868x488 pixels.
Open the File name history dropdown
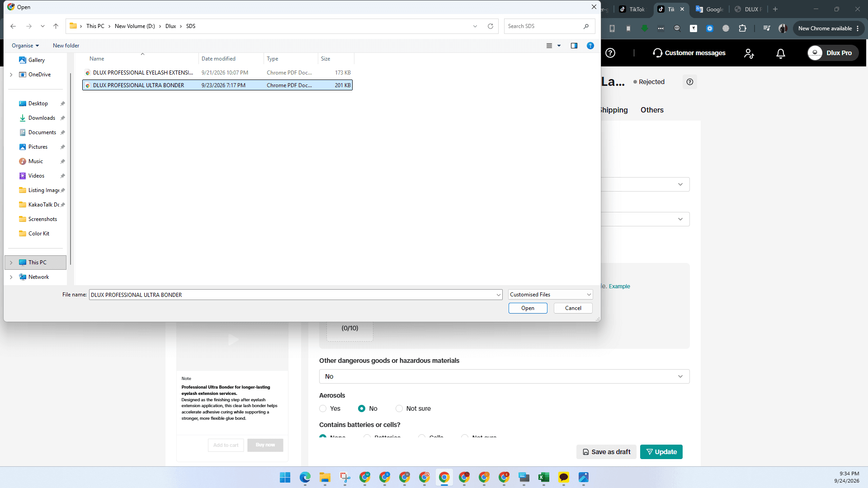coord(498,295)
